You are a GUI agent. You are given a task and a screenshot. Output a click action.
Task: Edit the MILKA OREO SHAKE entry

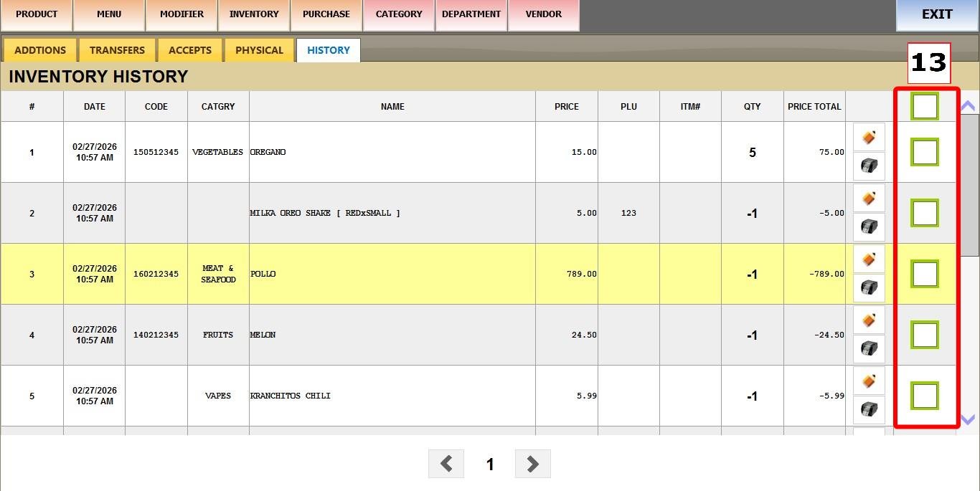click(869, 198)
